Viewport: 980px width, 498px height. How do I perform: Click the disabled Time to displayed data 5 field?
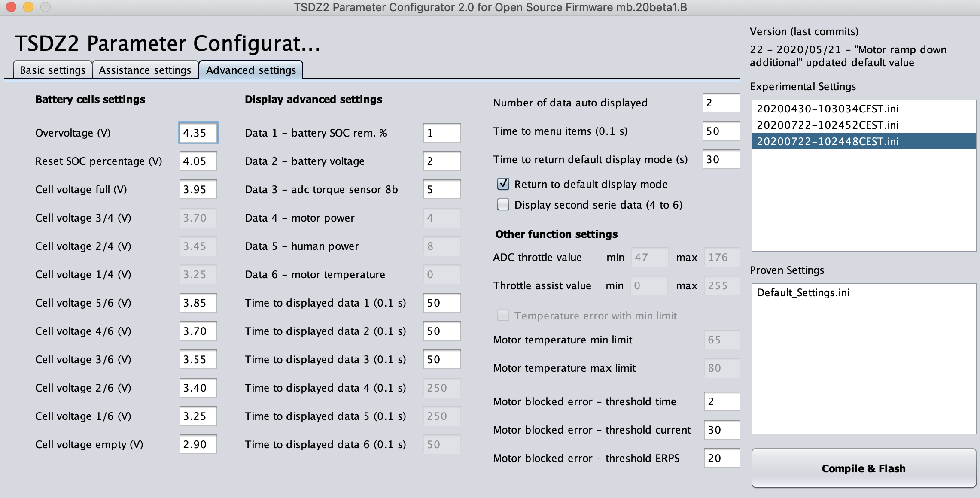[442, 416]
